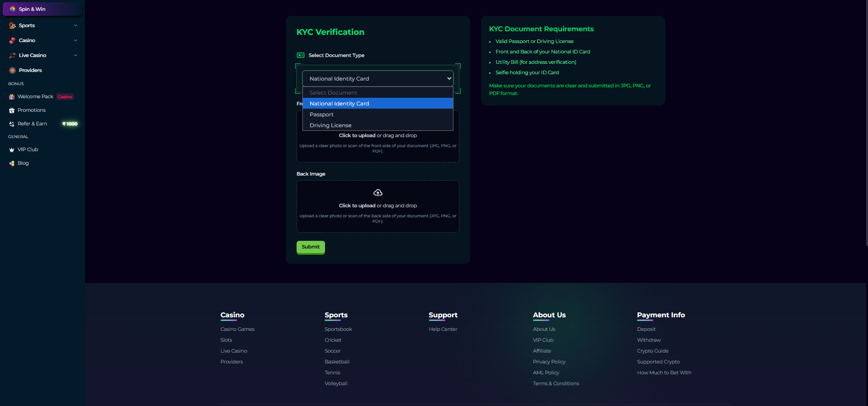Open Tennis footer link
This screenshot has height=406, width=868.
[x=332, y=373]
